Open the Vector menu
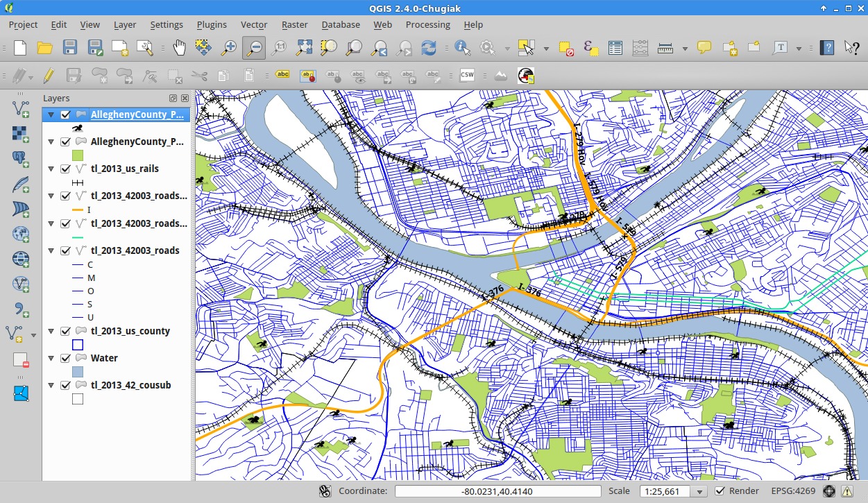 [253, 24]
